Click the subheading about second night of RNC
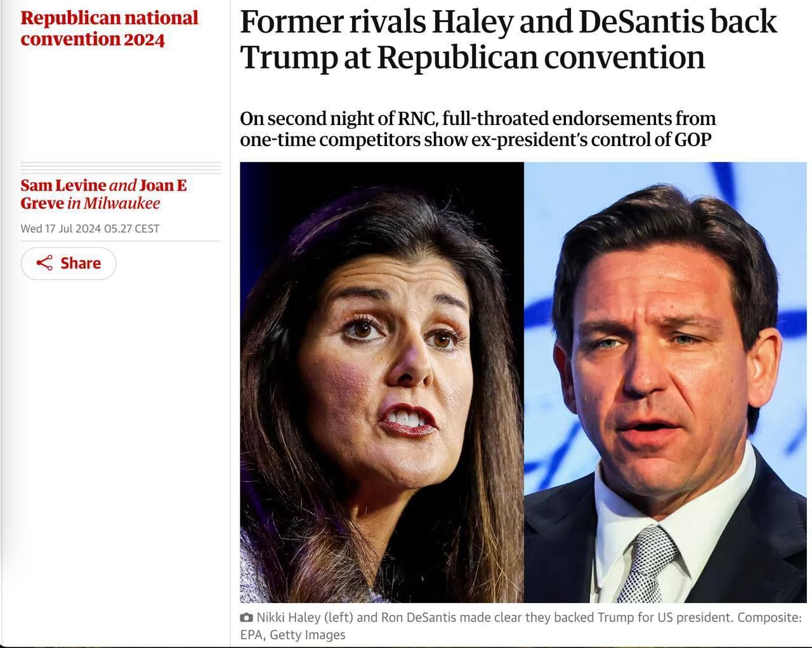812x648 pixels. point(478,129)
